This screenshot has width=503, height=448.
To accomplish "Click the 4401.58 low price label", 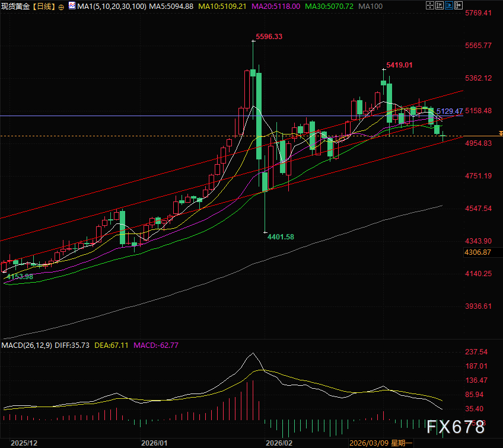I will coord(281,237).
